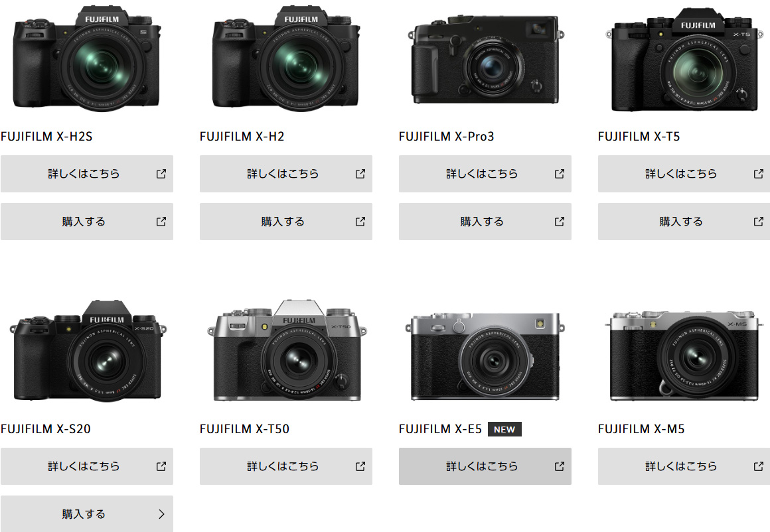Open 詳しくはこちら for FUJIFILM X-T5
Viewport: 770px width, 532px height.
click(684, 174)
